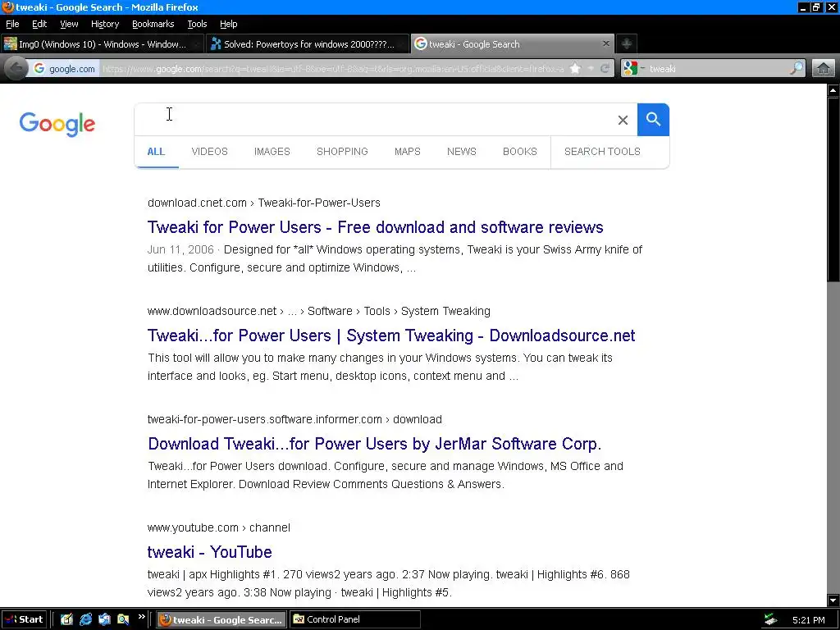Go to the home page via the house icon

(824, 69)
